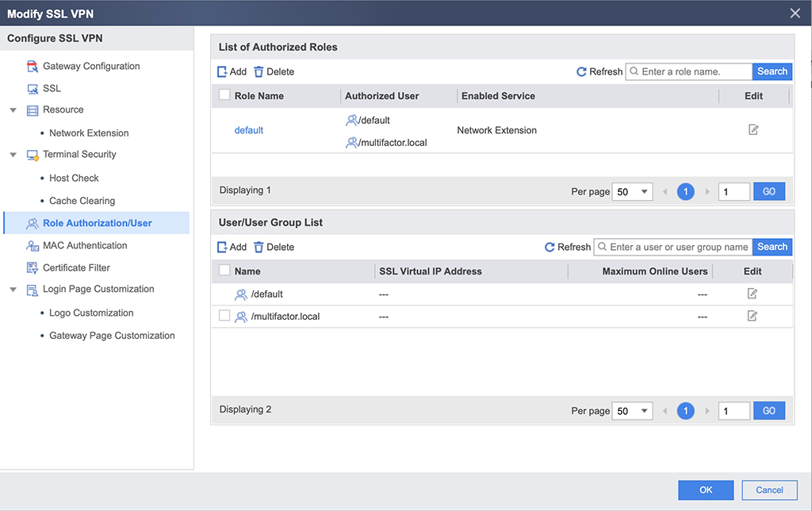The height and width of the screenshot is (511, 812).
Task: Collapse the Terminal Security tree node
Action: tap(13, 155)
